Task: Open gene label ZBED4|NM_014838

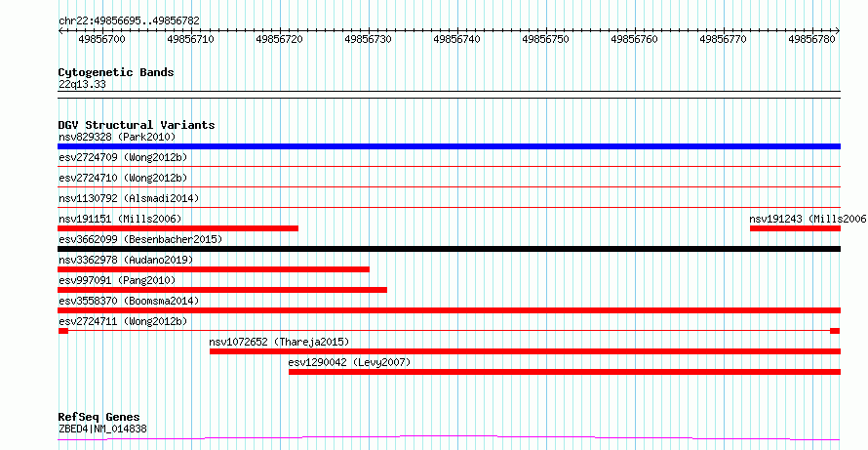Action: point(103,429)
